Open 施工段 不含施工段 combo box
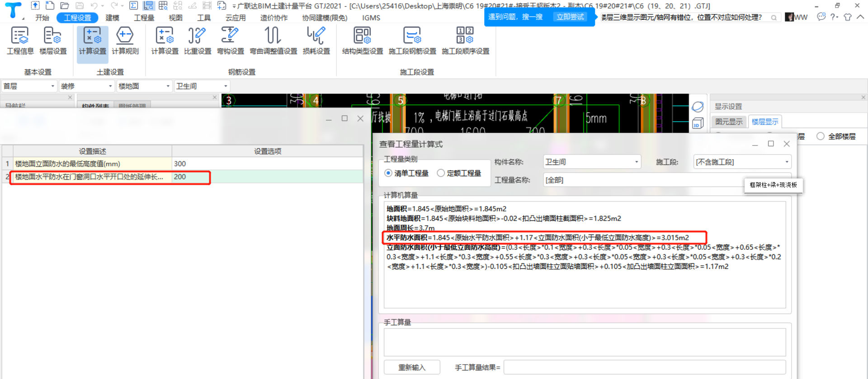The width and height of the screenshot is (868, 379). pyautogui.click(x=742, y=162)
